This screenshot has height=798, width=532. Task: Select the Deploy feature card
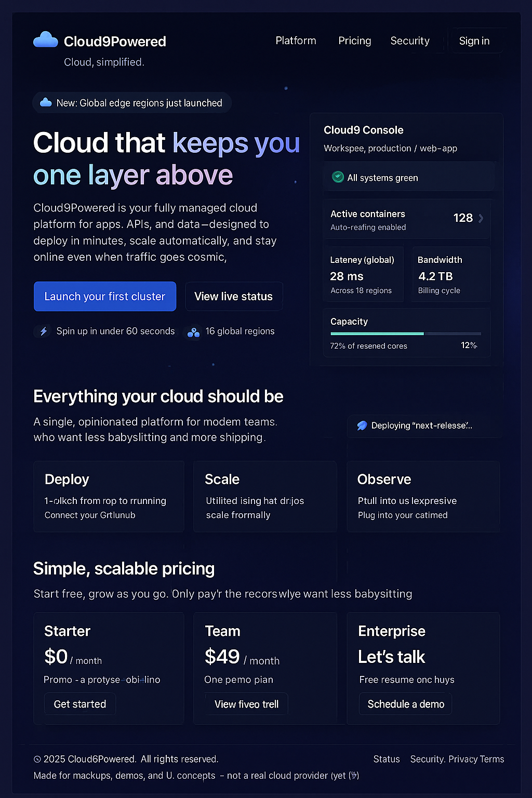(109, 496)
